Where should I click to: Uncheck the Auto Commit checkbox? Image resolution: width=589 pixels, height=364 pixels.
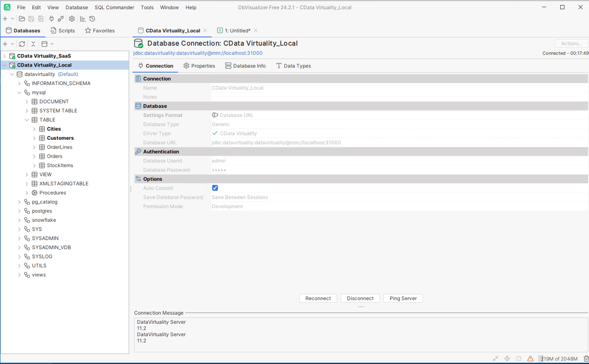click(x=215, y=188)
